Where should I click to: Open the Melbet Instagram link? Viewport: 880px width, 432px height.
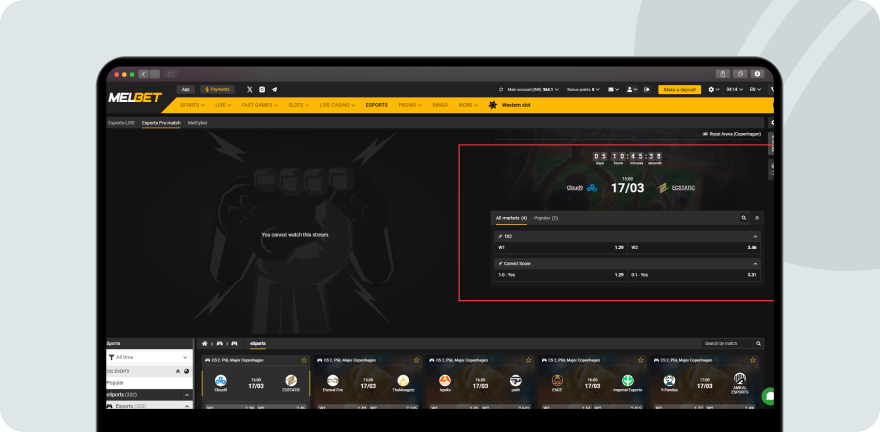tap(262, 89)
